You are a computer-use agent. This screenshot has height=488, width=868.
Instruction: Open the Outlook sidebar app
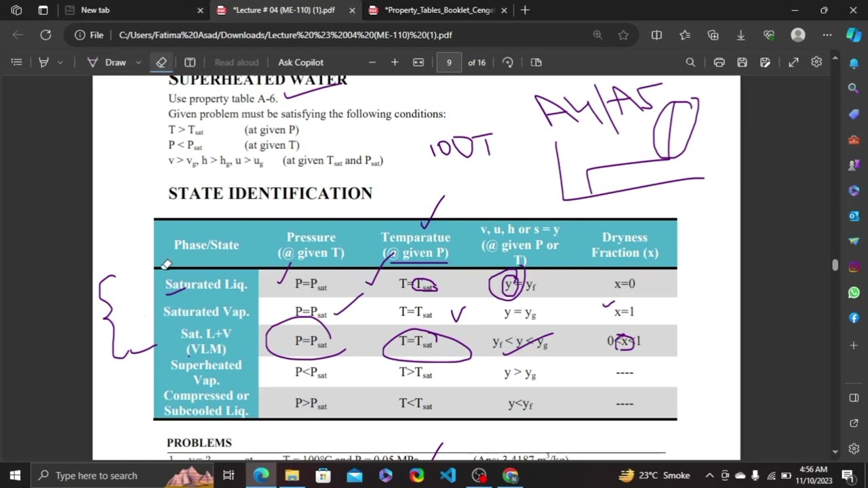(x=854, y=216)
